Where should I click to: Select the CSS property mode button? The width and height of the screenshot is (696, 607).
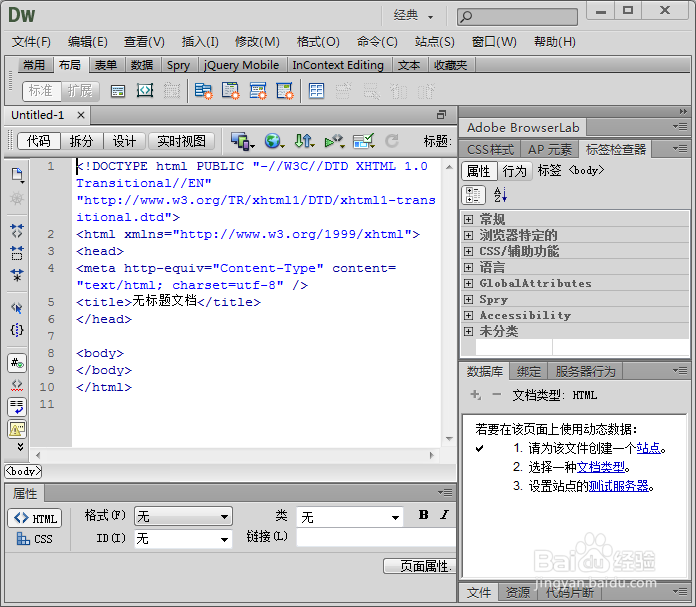35,539
